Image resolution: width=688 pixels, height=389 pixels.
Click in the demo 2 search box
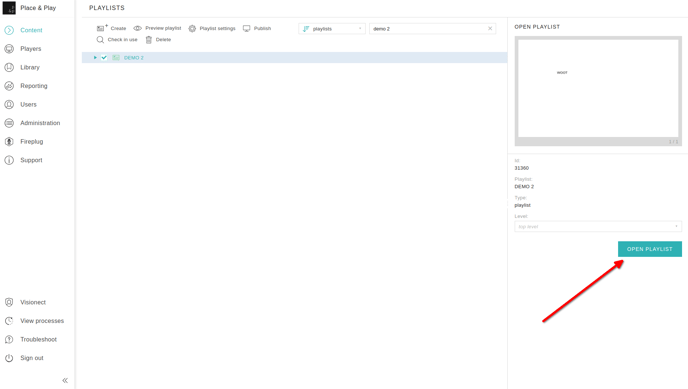428,29
